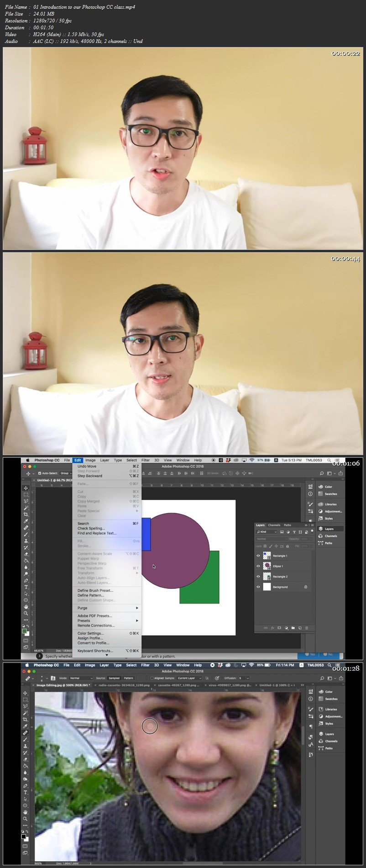Choose Check Spelling from the Edit menu
Viewport: 366px width, 868px height.
(107, 529)
